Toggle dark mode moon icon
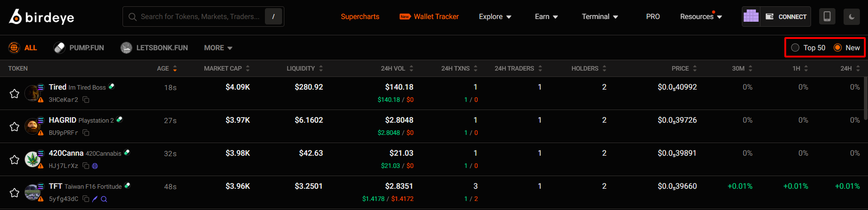This screenshot has width=868, height=210. click(851, 17)
